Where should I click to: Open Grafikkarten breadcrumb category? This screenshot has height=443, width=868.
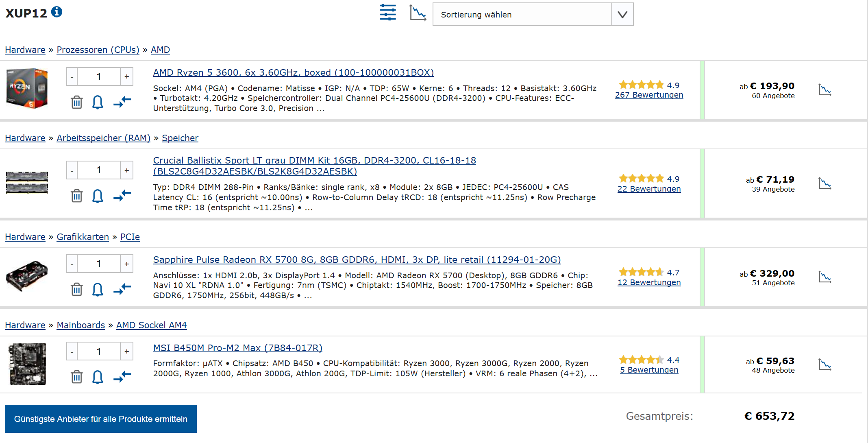(x=83, y=237)
